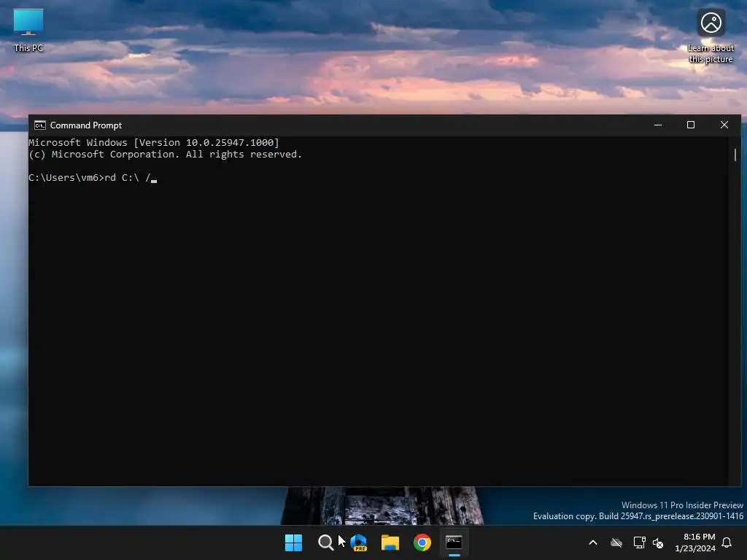Open taskbar Search
The width and height of the screenshot is (747, 560).
click(x=326, y=542)
